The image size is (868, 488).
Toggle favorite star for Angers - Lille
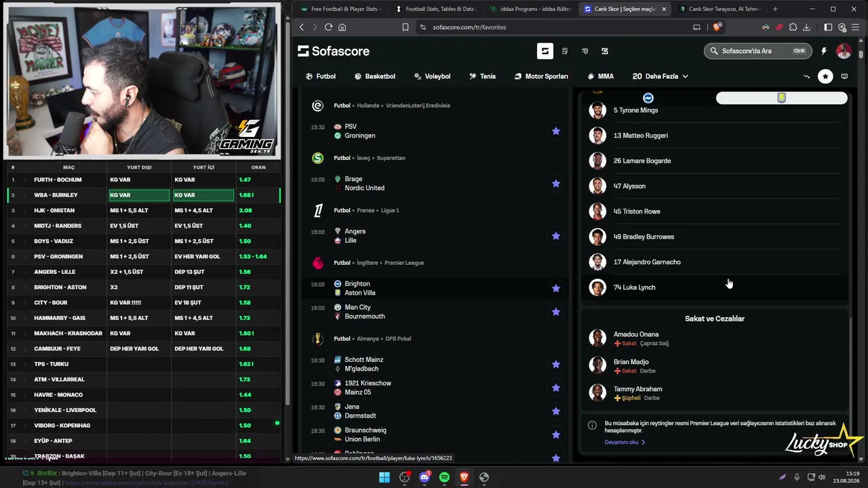tap(556, 236)
